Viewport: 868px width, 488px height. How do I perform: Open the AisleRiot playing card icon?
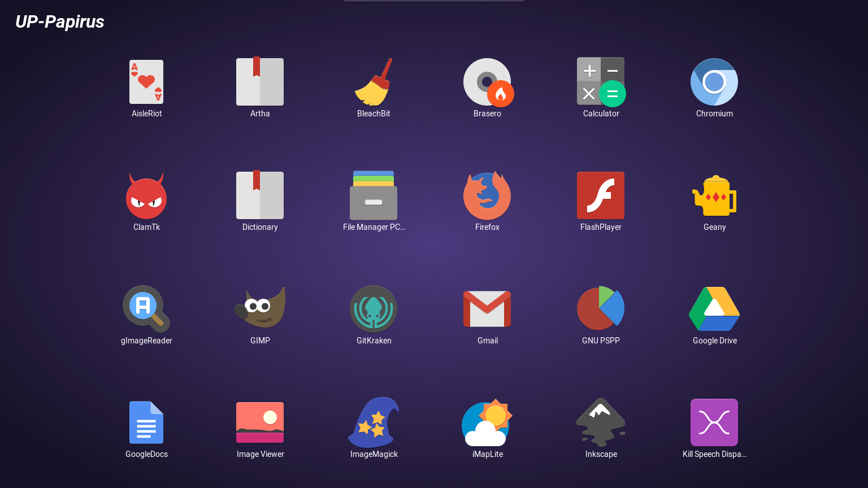146,82
